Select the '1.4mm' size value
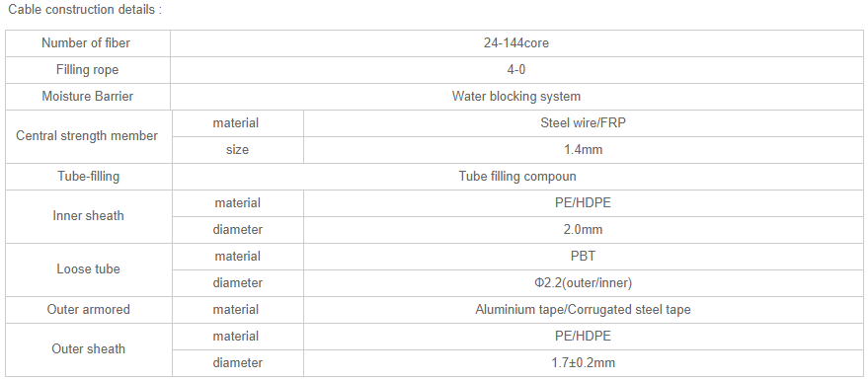The width and height of the screenshot is (868, 381). point(583,150)
